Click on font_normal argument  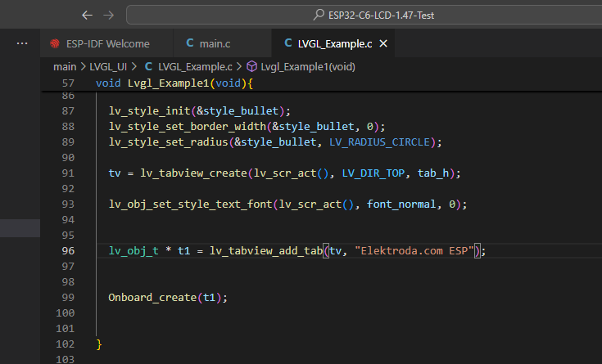401,204
